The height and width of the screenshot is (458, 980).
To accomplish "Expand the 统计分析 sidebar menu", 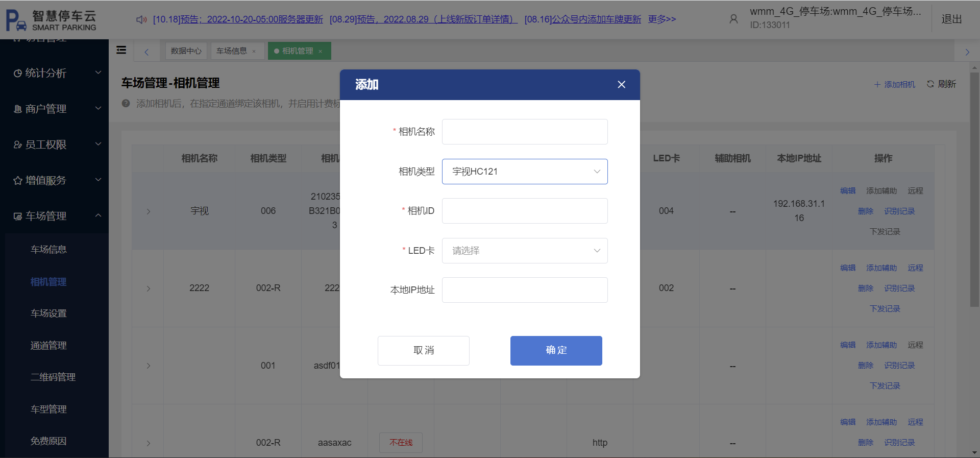I will 54,73.
